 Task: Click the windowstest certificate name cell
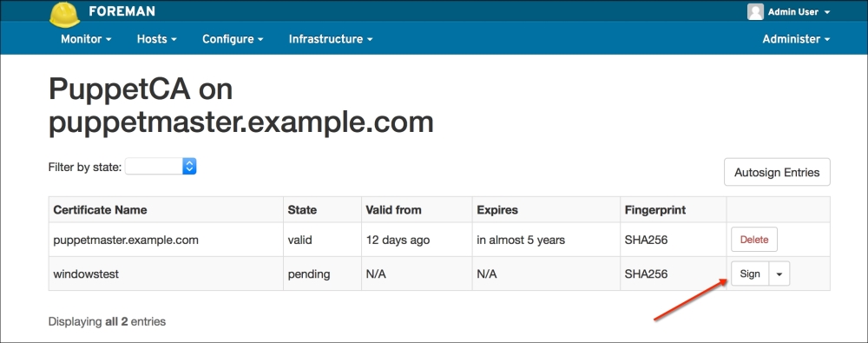(166, 274)
